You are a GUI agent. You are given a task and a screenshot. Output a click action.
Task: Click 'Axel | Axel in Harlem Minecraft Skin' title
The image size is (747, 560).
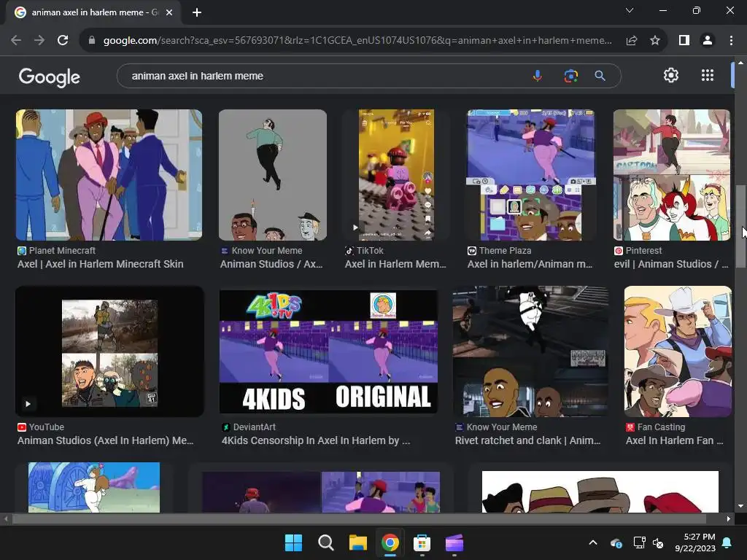(x=101, y=264)
